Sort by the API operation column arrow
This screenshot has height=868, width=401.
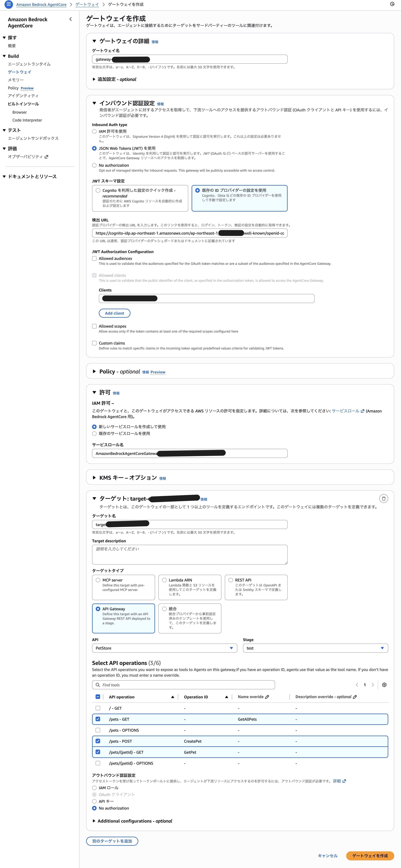pyautogui.click(x=173, y=697)
